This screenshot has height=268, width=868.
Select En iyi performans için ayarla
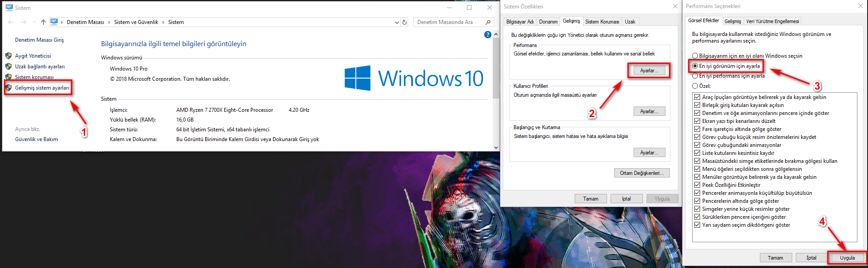[x=728, y=76]
